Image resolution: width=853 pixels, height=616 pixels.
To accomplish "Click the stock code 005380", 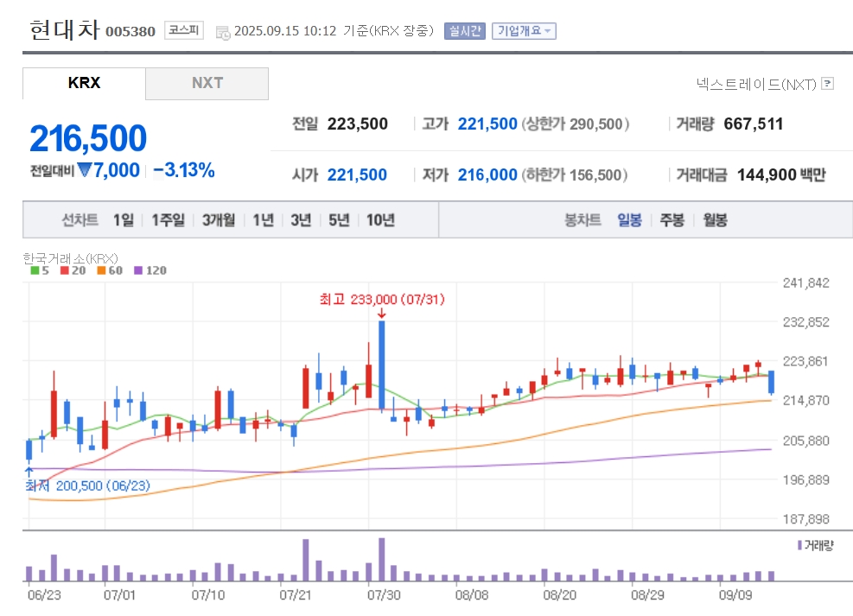I will 130,31.
